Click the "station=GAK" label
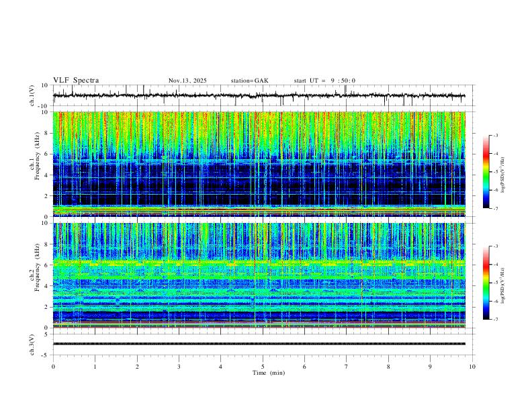This screenshot has height=411, width=532. coord(249,81)
